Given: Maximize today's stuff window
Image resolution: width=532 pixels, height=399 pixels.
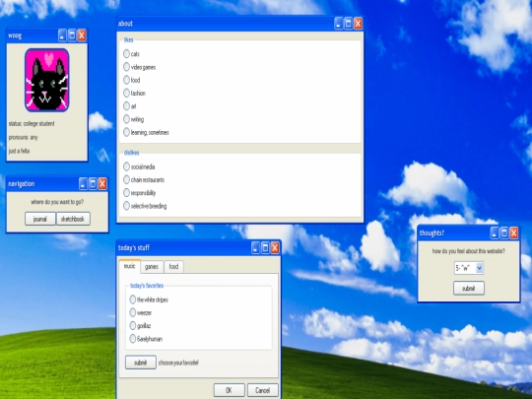Looking at the screenshot, I should [265, 247].
